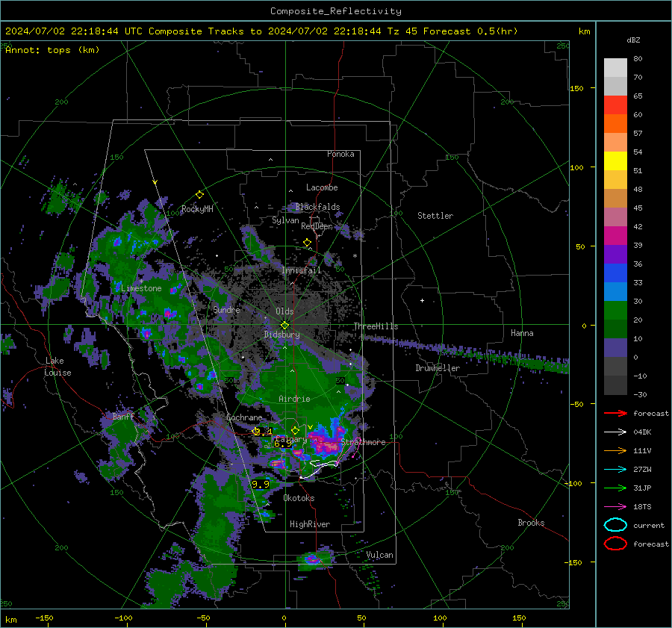Click the 'Annot: tops (km)' label
The width and height of the screenshot is (672, 628).
click(52, 50)
